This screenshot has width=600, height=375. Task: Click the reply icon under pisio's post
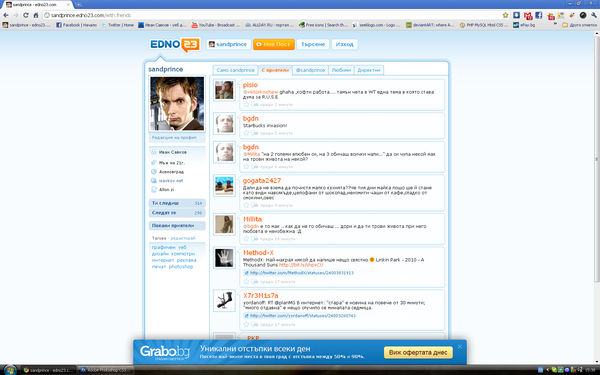coord(254,104)
